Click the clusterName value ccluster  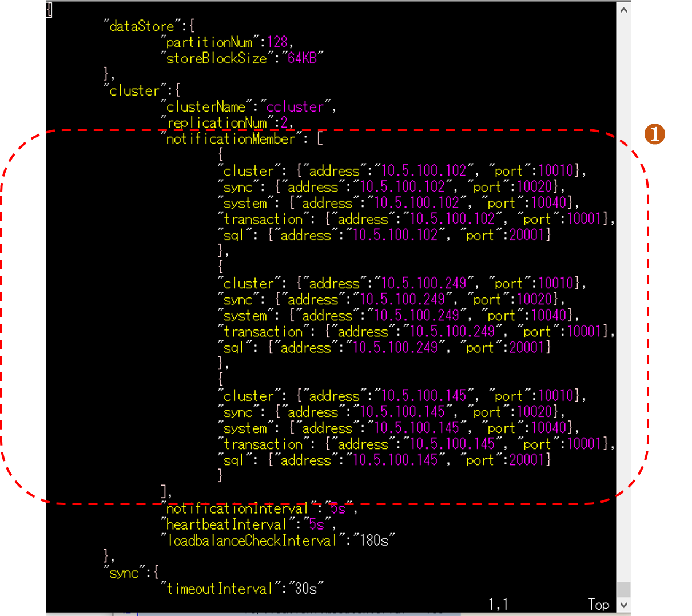tap(295, 107)
